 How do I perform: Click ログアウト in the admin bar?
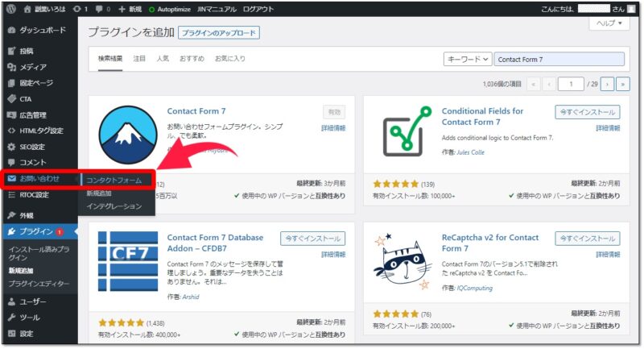[x=258, y=9]
